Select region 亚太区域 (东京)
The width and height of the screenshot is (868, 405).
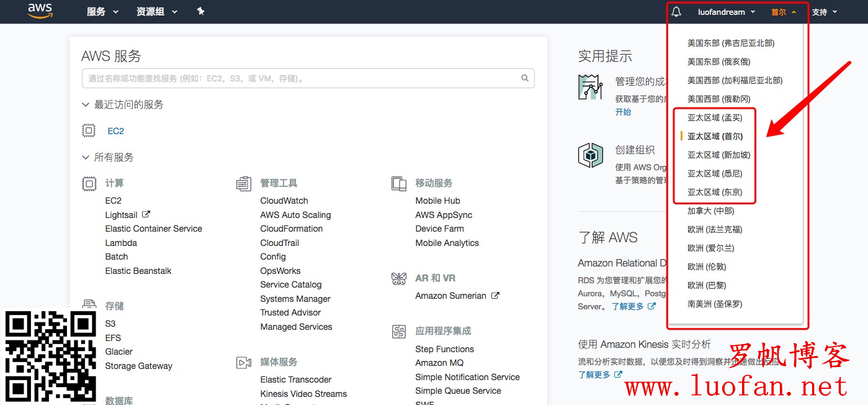[715, 192]
